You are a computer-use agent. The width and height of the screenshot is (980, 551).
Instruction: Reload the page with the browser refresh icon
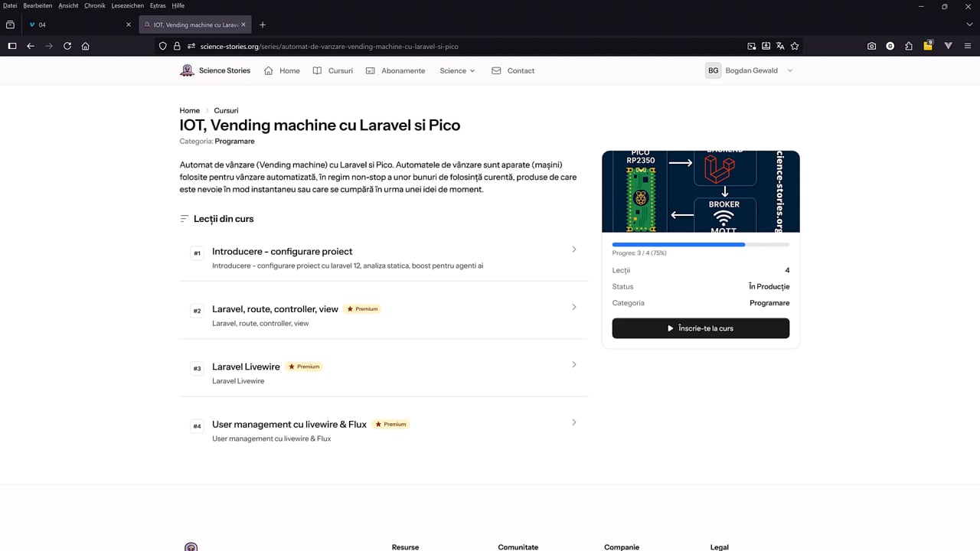(x=67, y=46)
